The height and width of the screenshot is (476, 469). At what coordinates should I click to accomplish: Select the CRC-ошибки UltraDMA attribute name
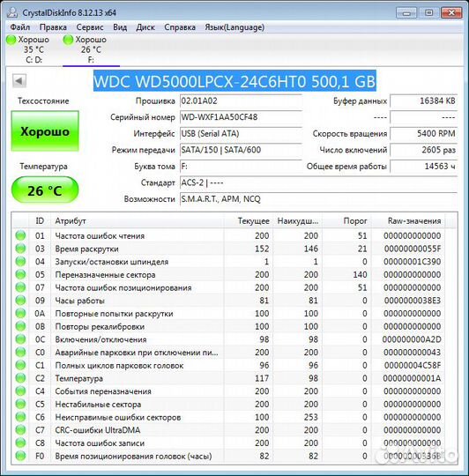[x=98, y=430]
